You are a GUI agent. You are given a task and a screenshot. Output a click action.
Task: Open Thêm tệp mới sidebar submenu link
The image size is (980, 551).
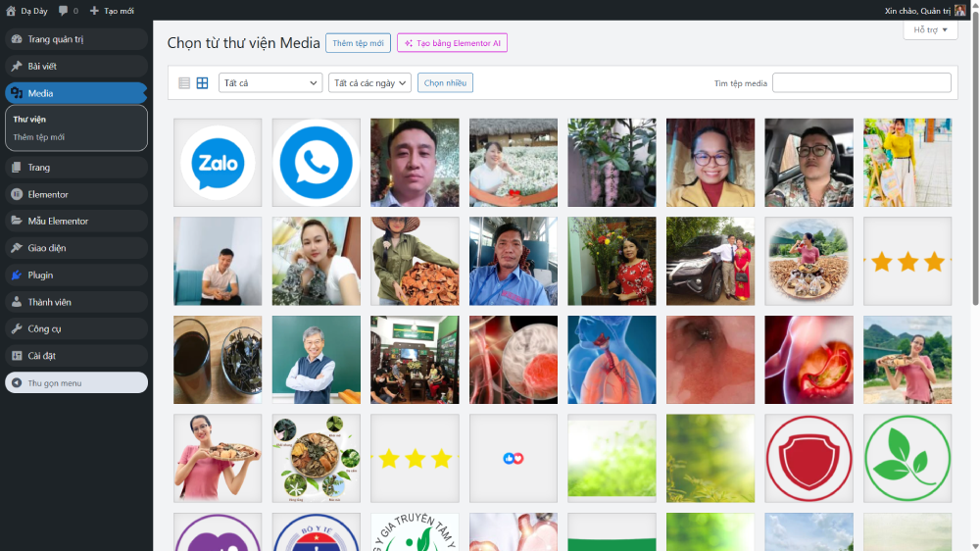click(39, 137)
